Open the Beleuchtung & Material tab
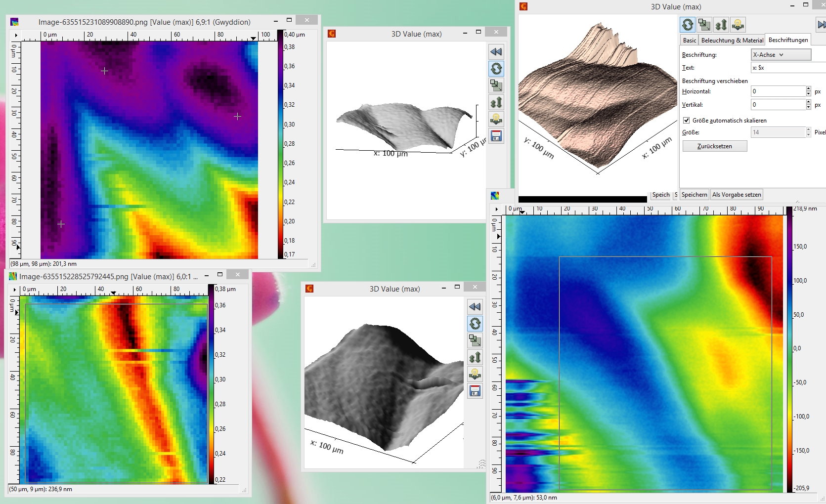This screenshot has height=504, width=826. point(732,41)
